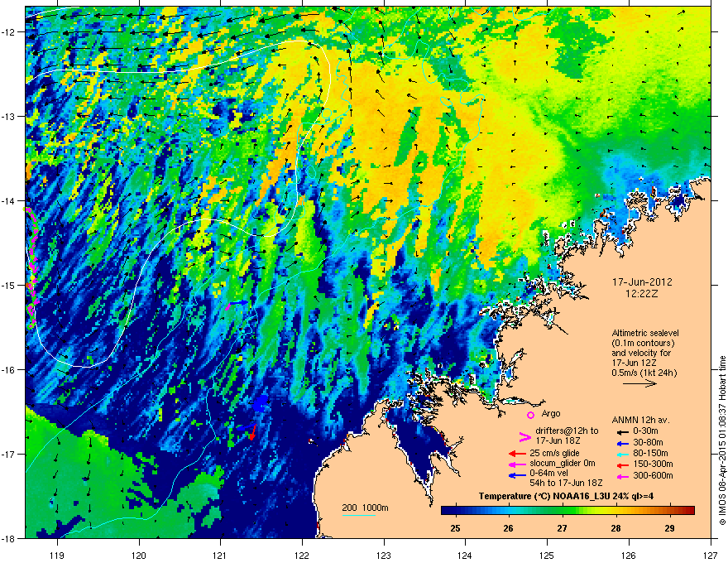Viewport: 728px width, 563px height.
Task: Click the 25 tick label on color bar
Action: 456,528
